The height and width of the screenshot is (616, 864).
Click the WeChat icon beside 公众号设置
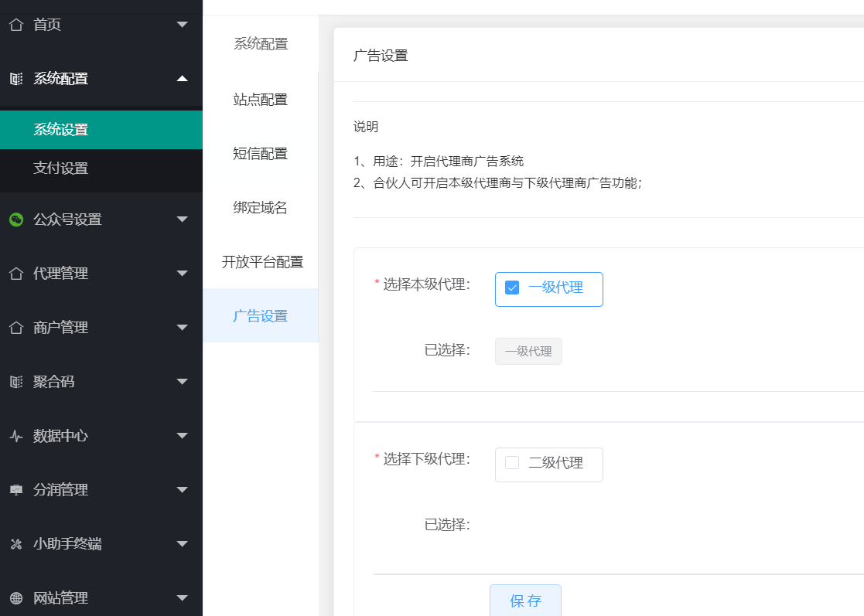point(16,220)
